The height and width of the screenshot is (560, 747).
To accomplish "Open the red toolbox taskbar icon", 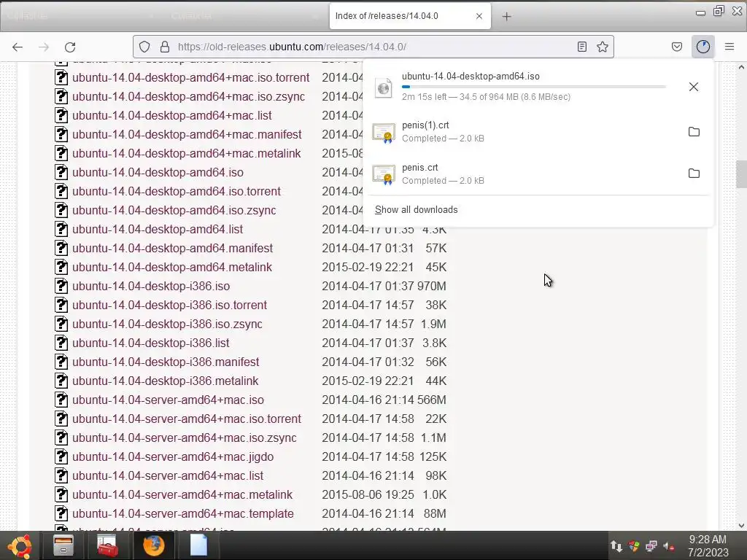I will tap(107, 545).
